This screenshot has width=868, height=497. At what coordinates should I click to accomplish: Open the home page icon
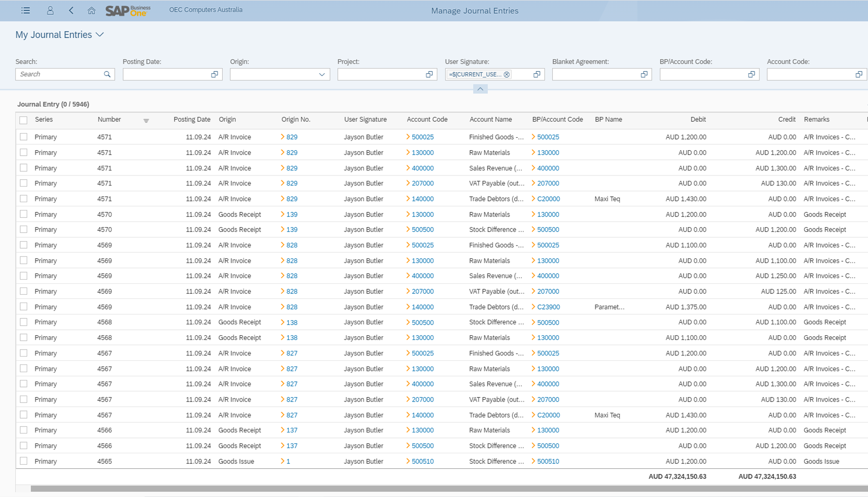coord(91,11)
